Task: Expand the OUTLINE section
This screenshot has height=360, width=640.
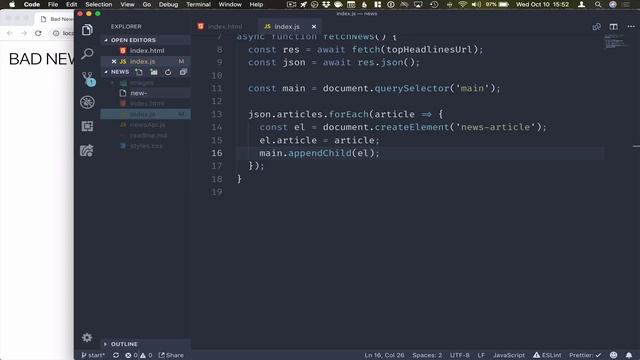Action: click(x=146, y=344)
